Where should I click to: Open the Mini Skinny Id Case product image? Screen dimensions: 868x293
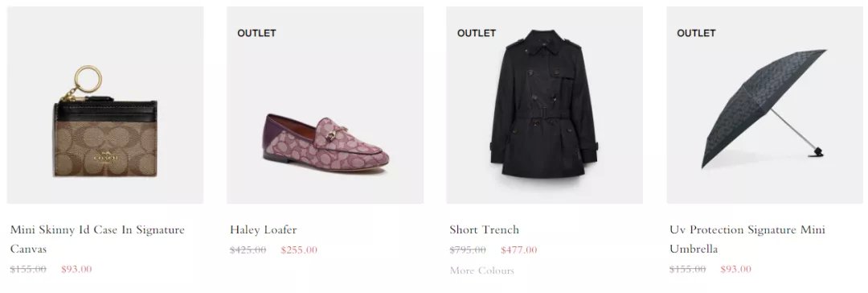coord(105,105)
